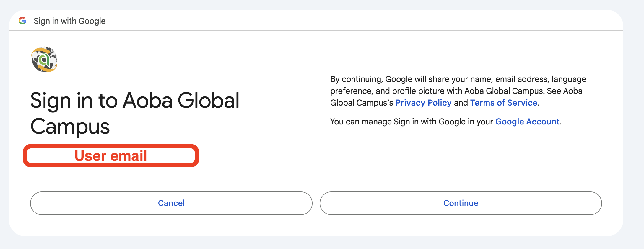Click "and" between Privacy Policy and Terms links
Screen dimensions: 644x249
pyautogui.click(x=461, y=103)
